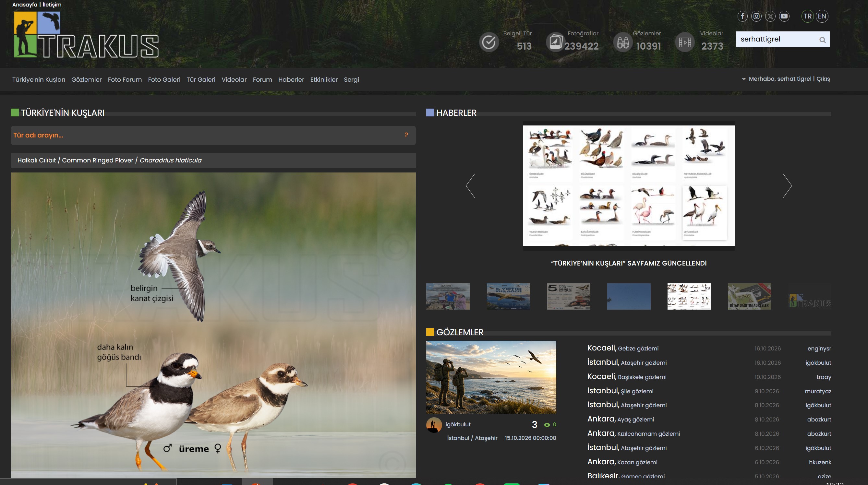Image resolution: width=868 pixels, height=485 pixels.
Task: Show next news slide arrow
Action: [787, 185]
